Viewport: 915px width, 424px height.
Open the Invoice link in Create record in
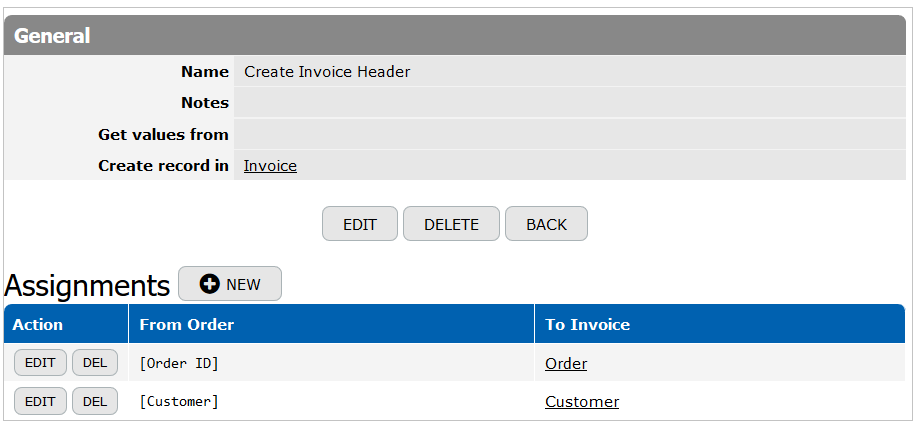[270, 166]
